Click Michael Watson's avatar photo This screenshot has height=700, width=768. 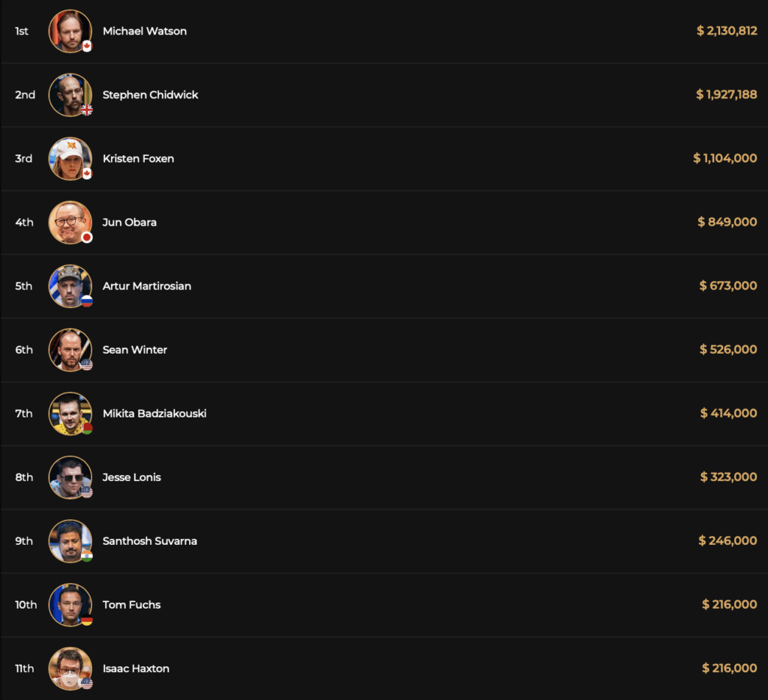click(x=70, y=31)
